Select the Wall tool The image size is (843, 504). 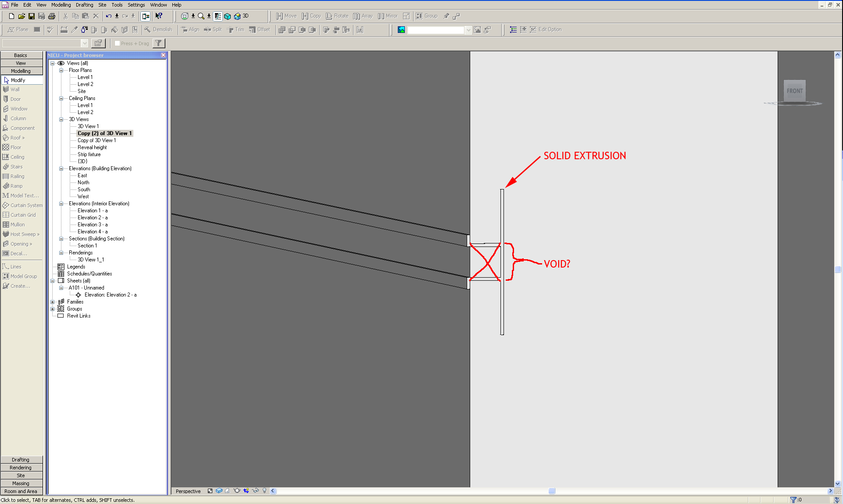[15, 89]
